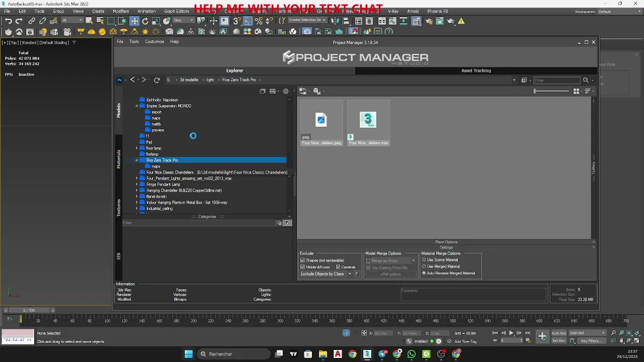
Task: Open tree settings gear above folder list
Action: coord(286,91)
